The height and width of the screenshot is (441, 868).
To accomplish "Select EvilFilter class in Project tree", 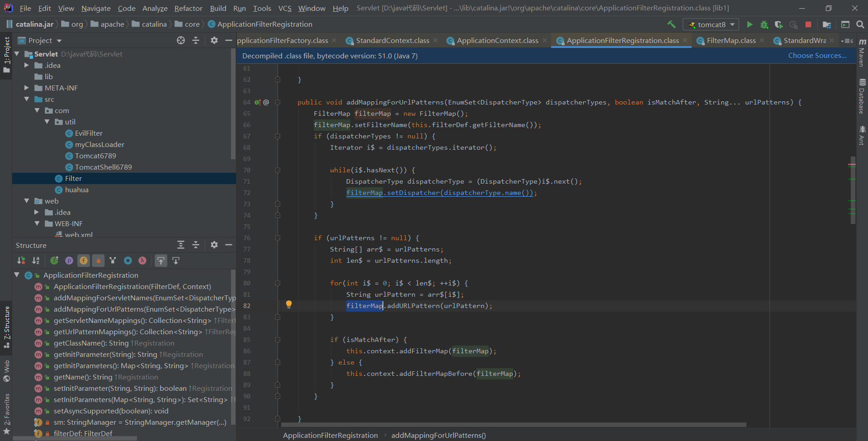I will (x=89, y=133).
